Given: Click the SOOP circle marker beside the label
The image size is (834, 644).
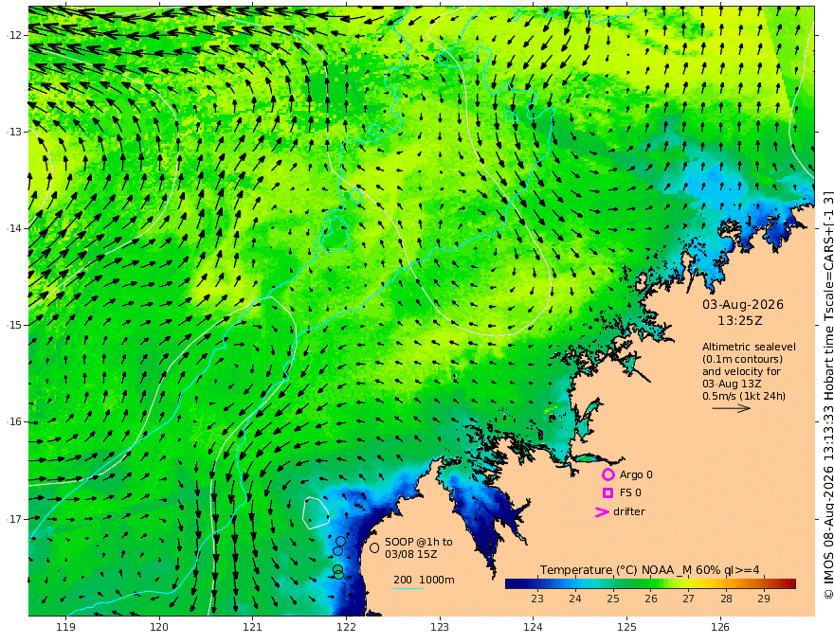Looking at the screenshot, I should tap(374, 547).
